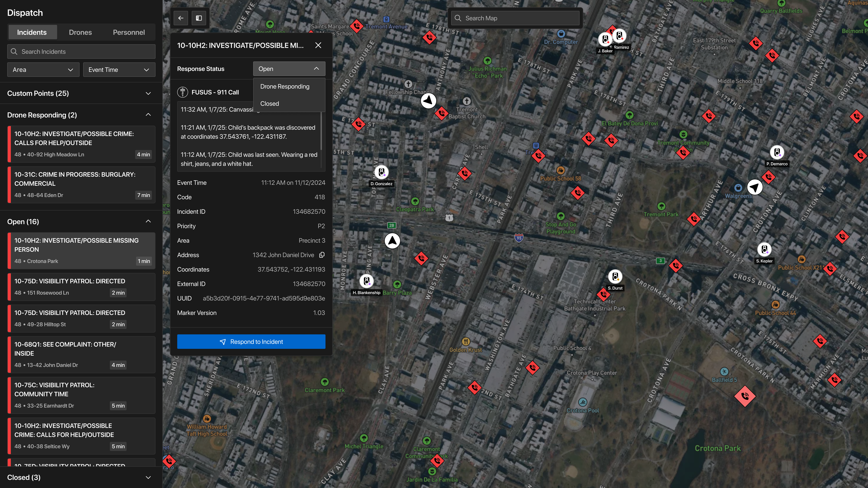Click the back arrow button
Screen dimensions: 868x488
181,18
